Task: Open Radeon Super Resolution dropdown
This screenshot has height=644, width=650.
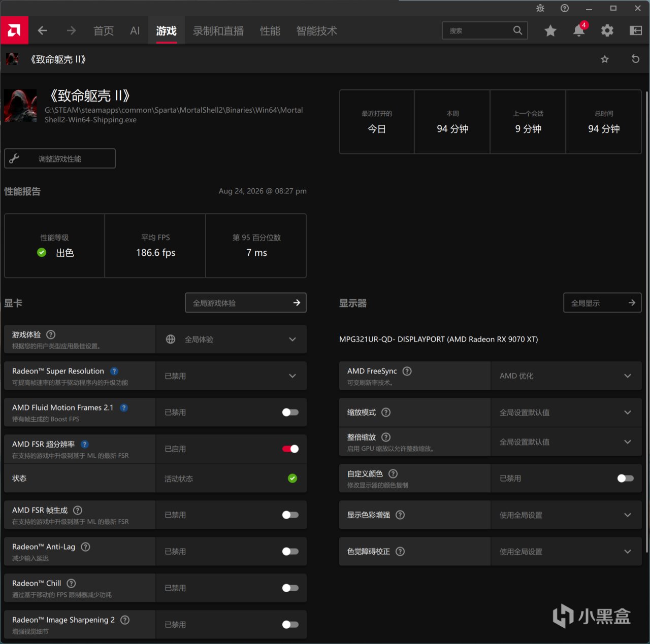Action: point(231,376)
